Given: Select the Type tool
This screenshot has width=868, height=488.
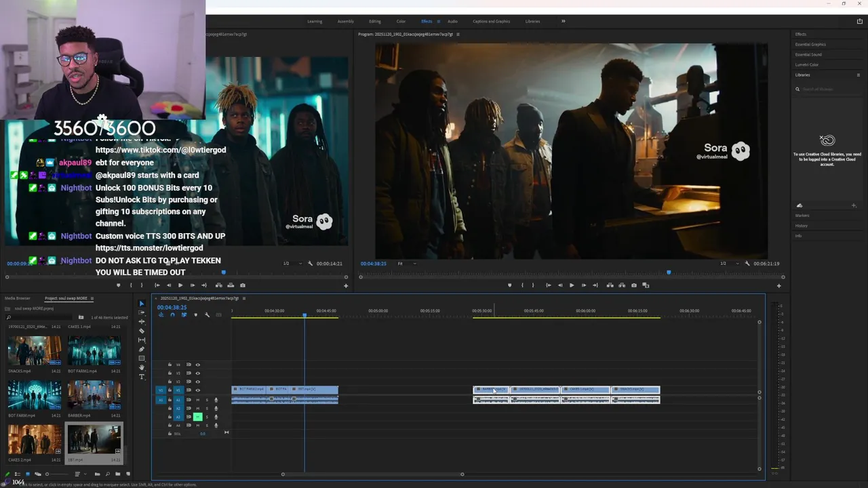Looking at the screenshot, I should [142, 377].
